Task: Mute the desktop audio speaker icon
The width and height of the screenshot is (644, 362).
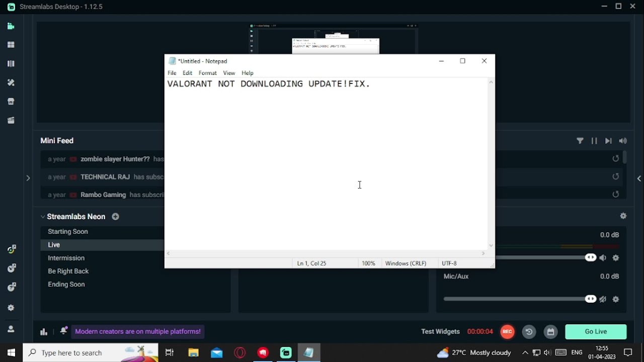Action: (603, 258)
